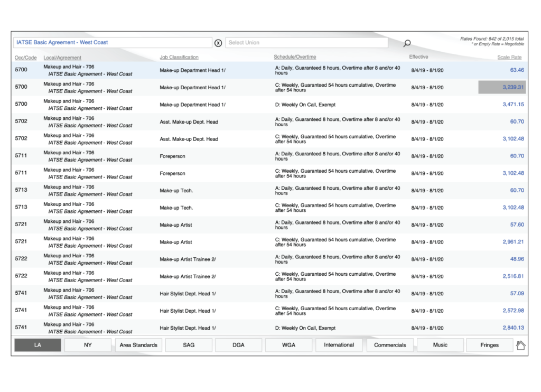Switch to the NY tab
Image resolution: width=541 pixels, height=392 pixels.
88,345
